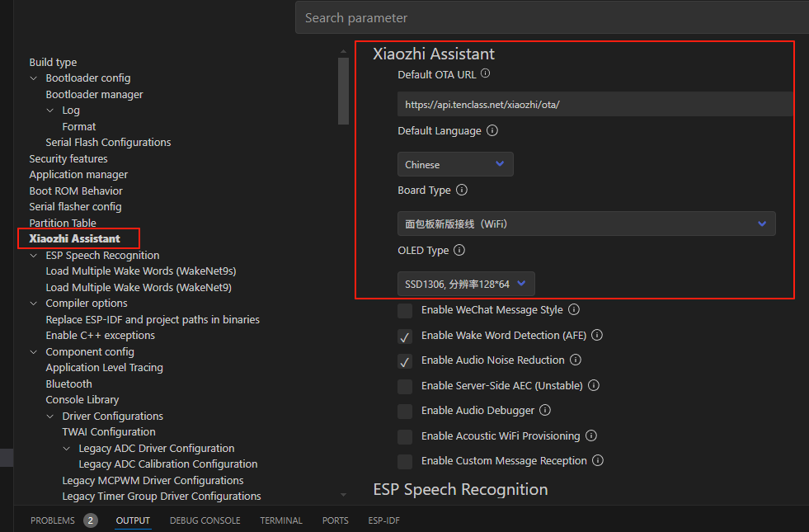Select Bootloader manager in tree
Screen dimensions: 809x532
coord(94,94)
